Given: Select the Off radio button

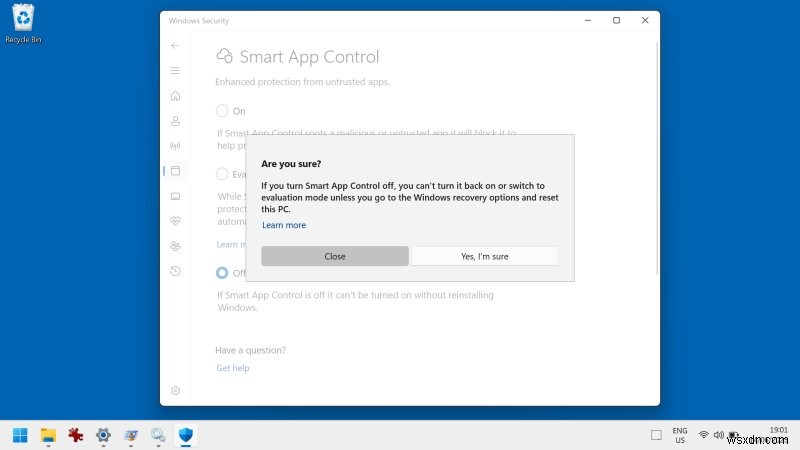Looking at the screenshot, I should pos(222,273).
